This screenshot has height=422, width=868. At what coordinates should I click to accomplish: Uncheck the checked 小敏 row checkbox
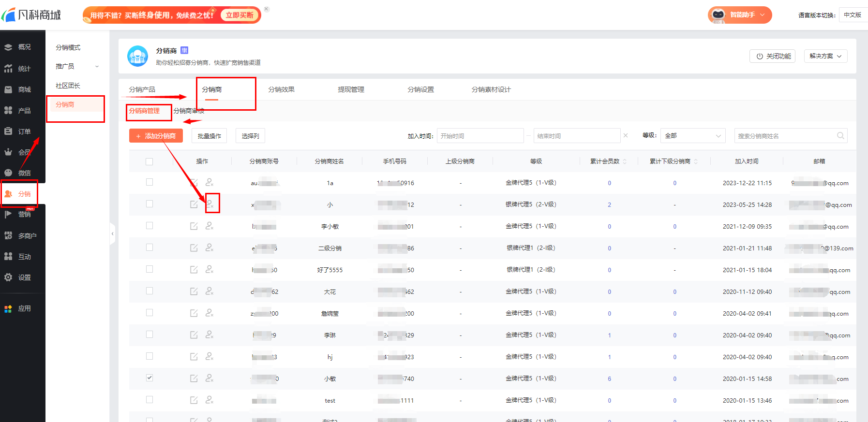pyautogui.click(x=150, y=378)
